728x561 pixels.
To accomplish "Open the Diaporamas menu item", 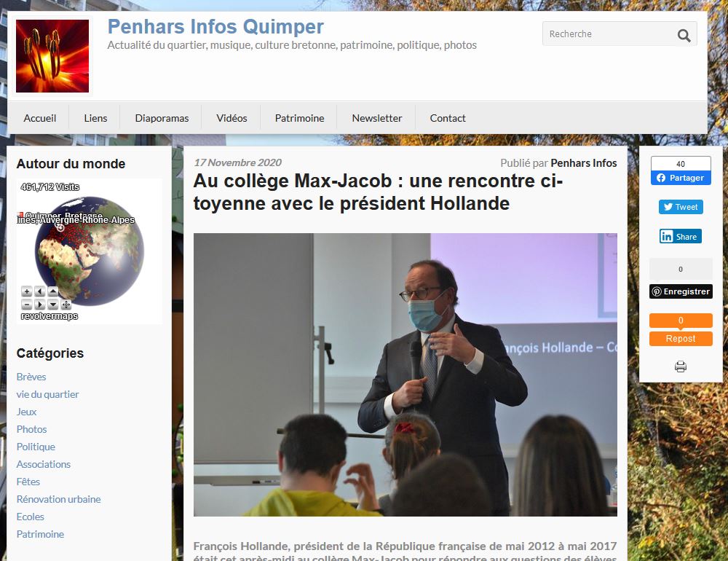I will pyautogui.click(x=162, y=118).
